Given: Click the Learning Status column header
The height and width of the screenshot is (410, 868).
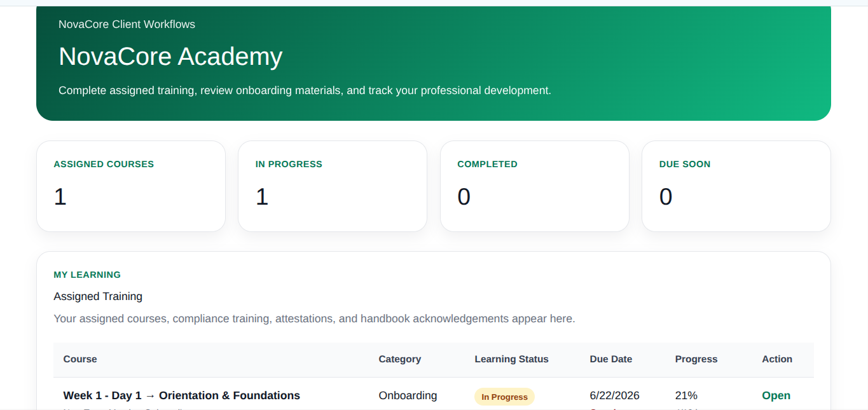Looking at the screenshot, I should 511,359.
